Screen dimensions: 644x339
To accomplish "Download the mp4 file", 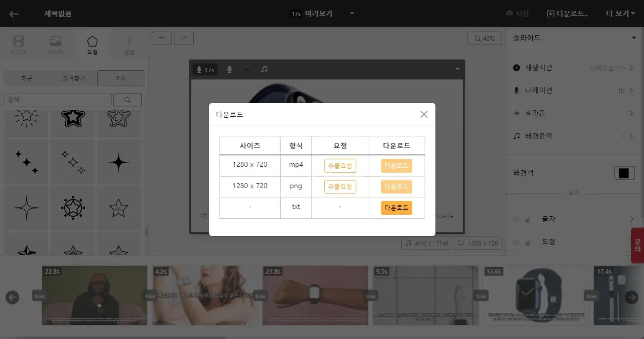I will coord(396,165).
